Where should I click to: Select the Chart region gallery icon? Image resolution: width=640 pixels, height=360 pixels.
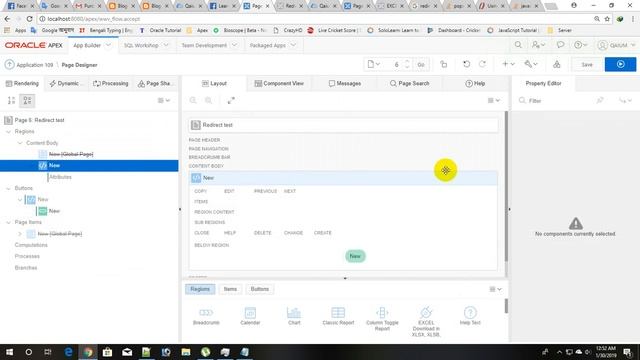coord(294,316)
